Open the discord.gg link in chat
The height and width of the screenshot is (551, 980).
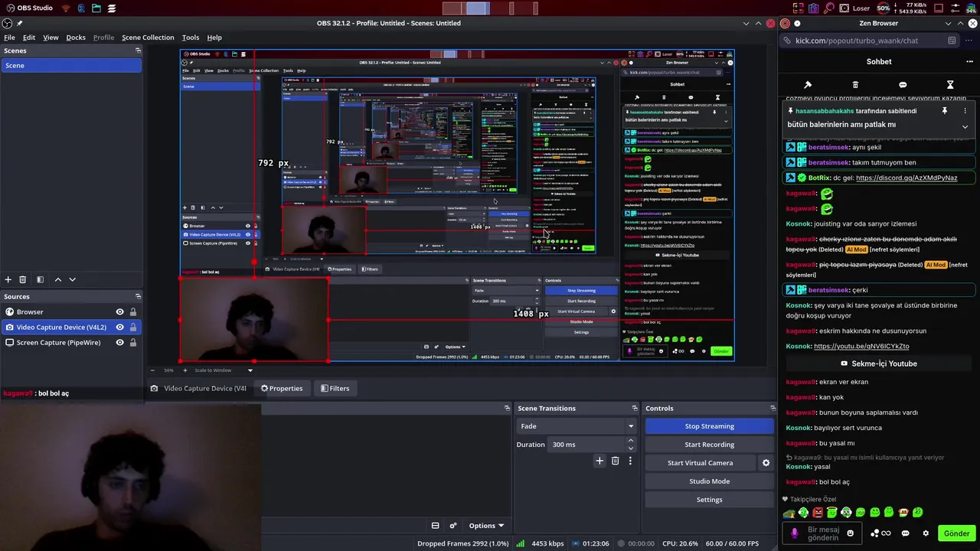tap(906, 178)
